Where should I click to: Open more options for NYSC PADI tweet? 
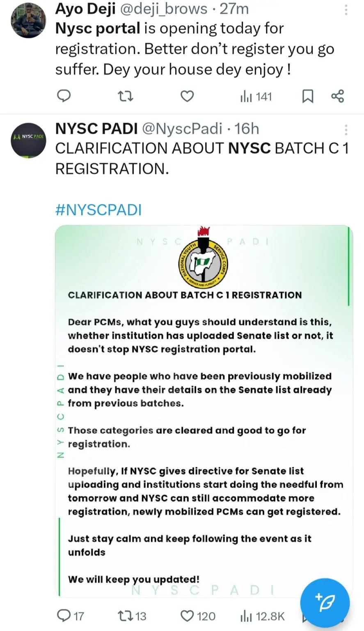[346, 130]
